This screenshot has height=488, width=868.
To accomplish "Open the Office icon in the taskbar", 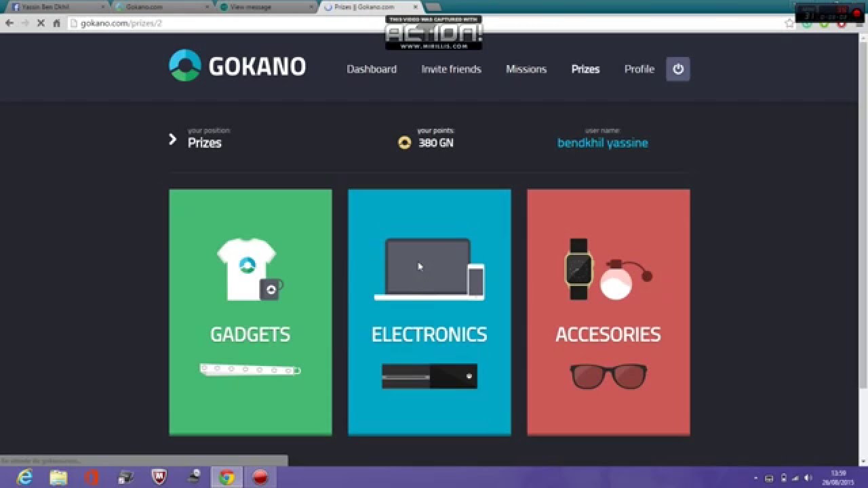I will point(92,477).
